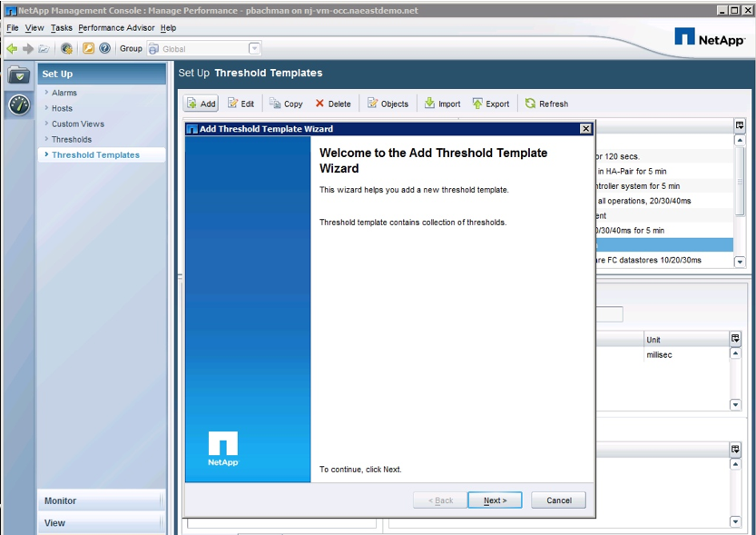Click scroll down arrow of bottom right panel
This screenshot has height=535, width=756.
coord(735,521)
